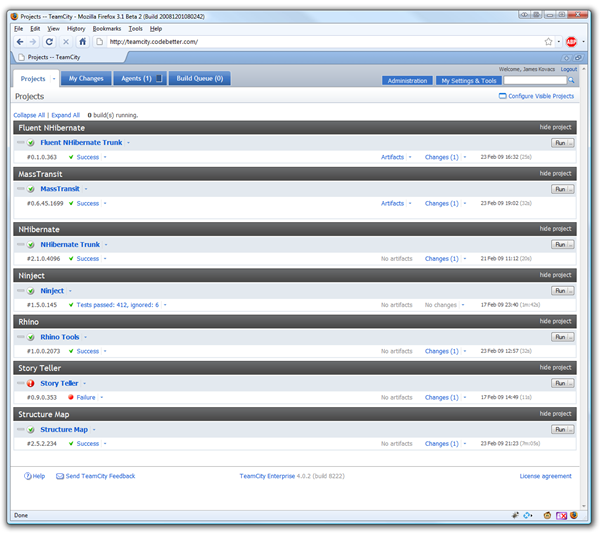Click the Collapse All link
600x533 pixels.
tap(29, 115)
